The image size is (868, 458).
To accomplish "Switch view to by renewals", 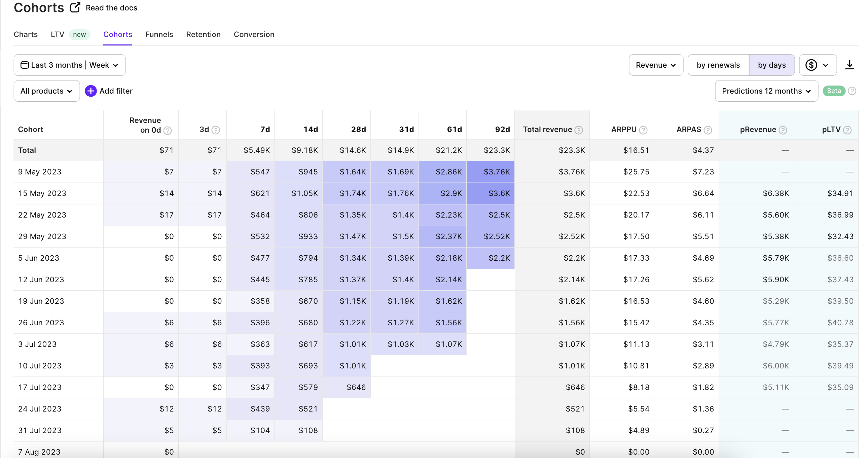I will pos(718,65).
